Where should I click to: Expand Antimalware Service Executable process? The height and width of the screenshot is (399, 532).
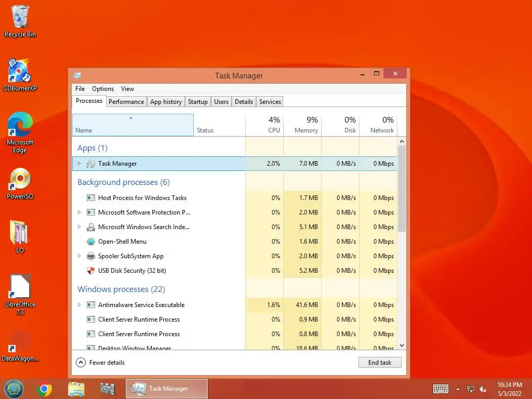(x=79, y=304)
